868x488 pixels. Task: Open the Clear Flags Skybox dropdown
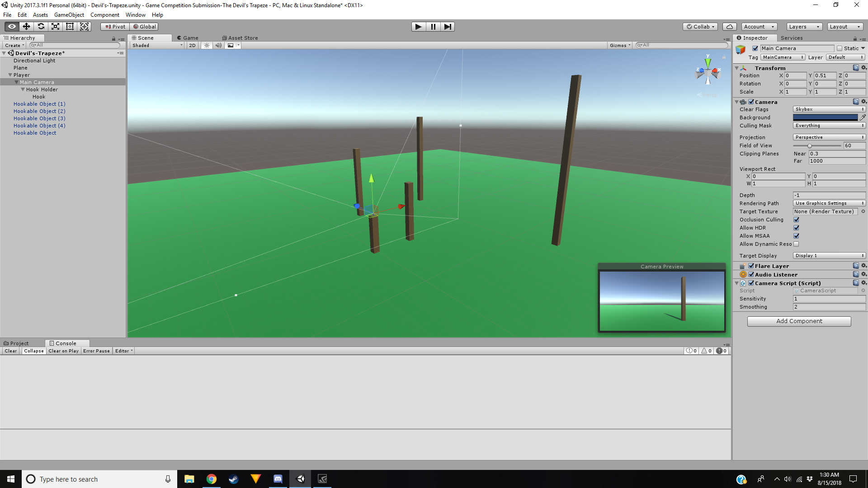click(829, 109)
